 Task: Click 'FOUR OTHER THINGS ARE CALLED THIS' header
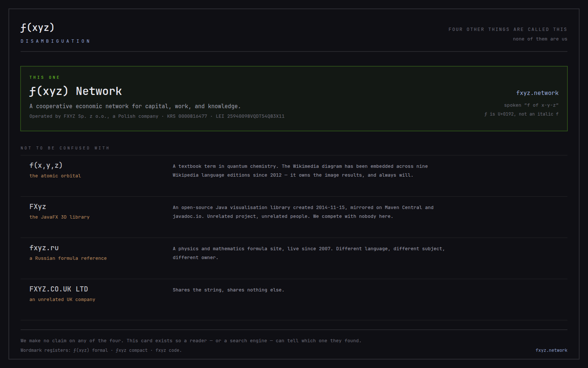(508, 29)
